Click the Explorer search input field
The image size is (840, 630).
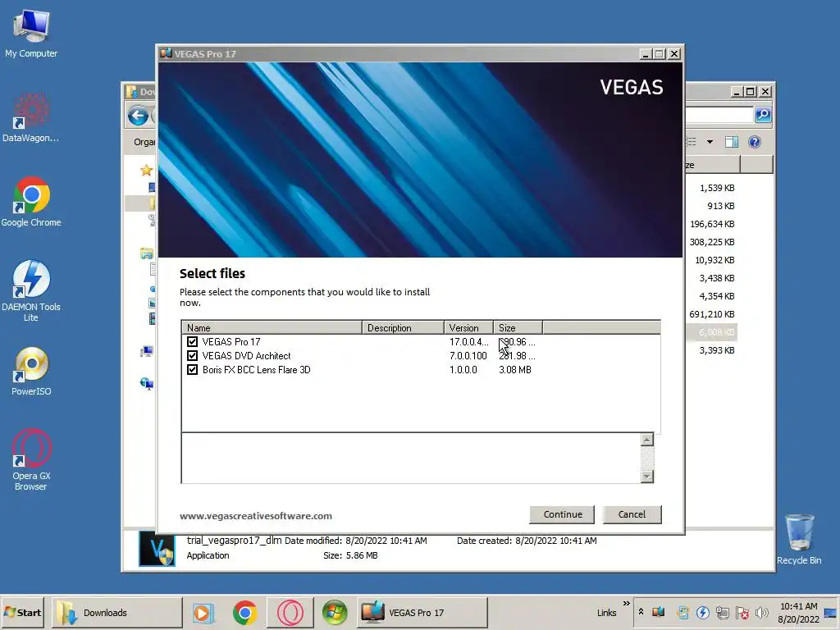[719, 114]
